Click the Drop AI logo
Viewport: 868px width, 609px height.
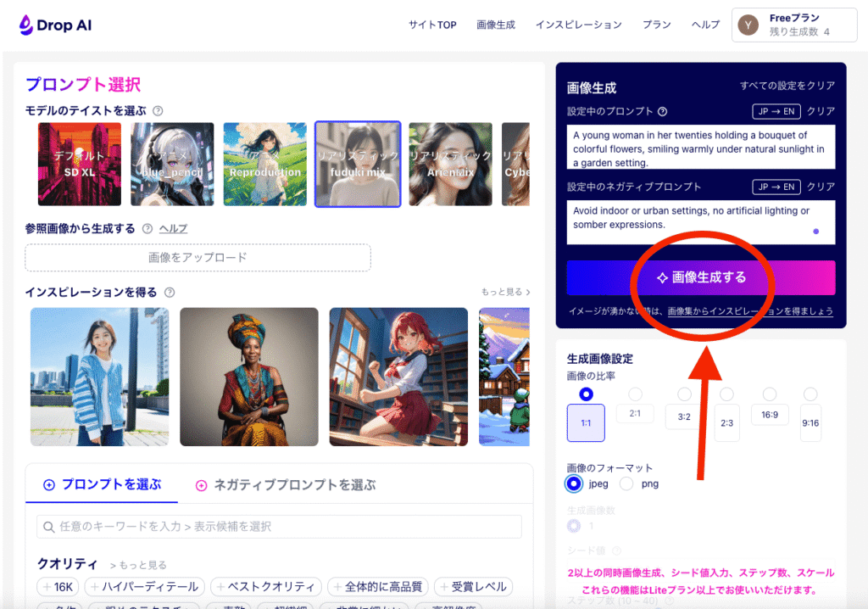55,25
